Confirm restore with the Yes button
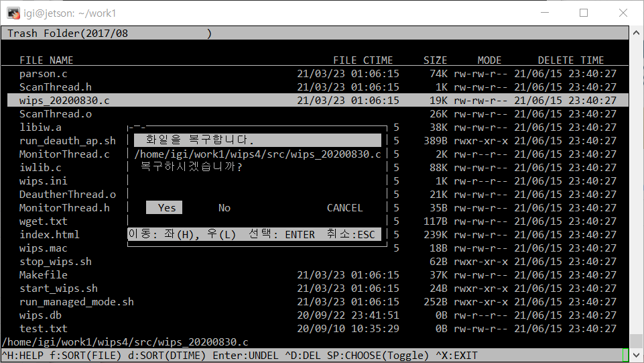The image size is (644, 363). point(164,207)
